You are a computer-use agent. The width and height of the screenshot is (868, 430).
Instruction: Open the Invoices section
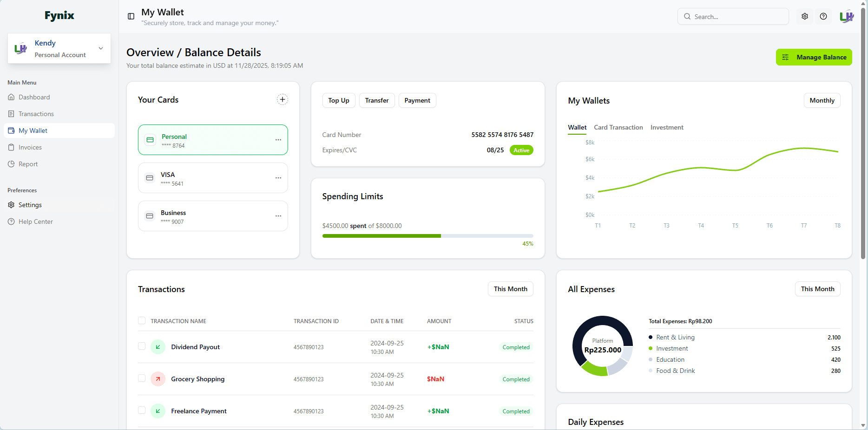[30, 147]
